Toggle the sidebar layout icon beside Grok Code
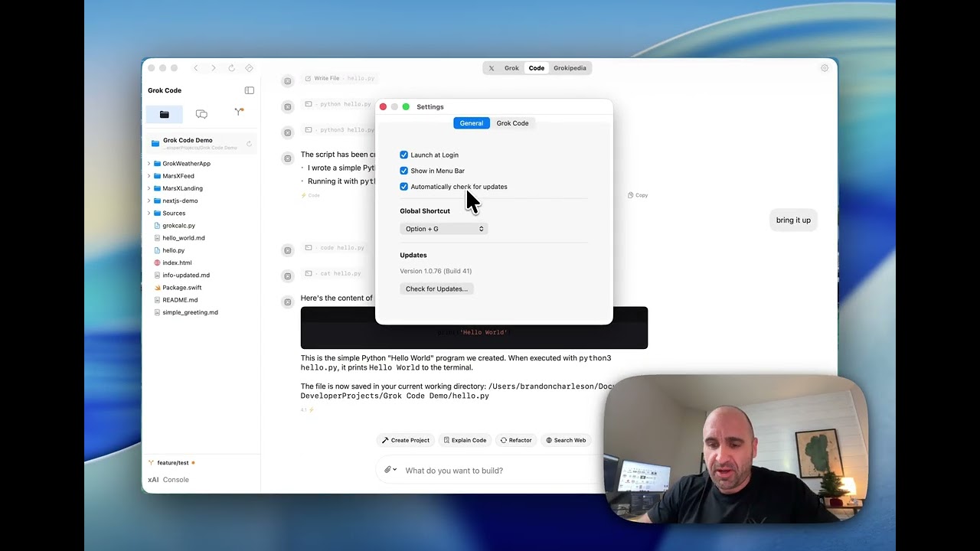Image resolution: width=980 pixels, height=551 pixels. click(249, 90)
